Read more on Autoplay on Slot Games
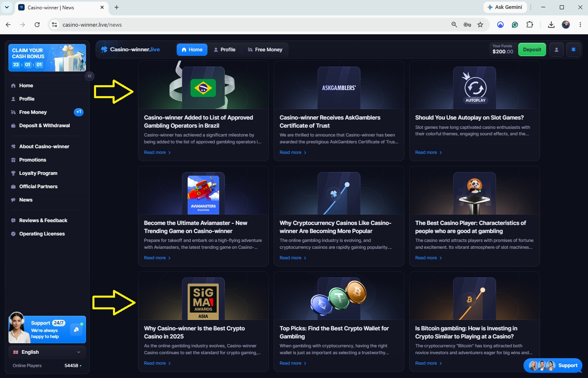Viewport: 588px width, 378px height. point(429,153)
